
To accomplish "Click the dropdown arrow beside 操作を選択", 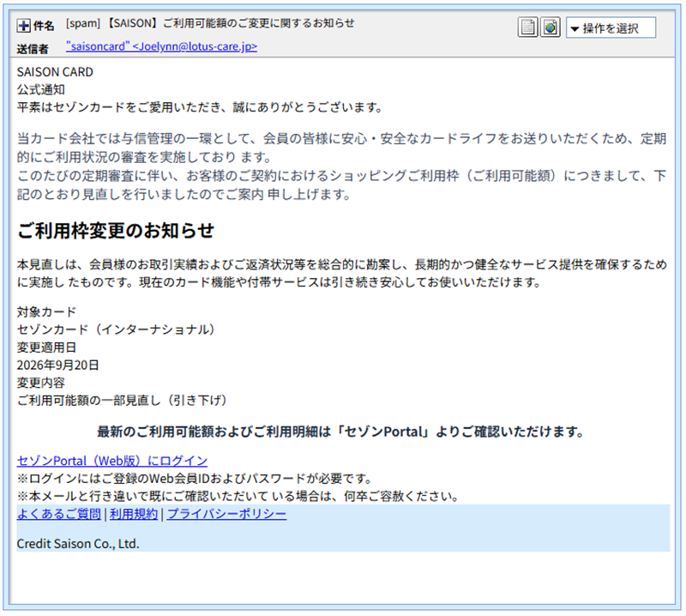I will pyautogui.click(x=575, y=29).
